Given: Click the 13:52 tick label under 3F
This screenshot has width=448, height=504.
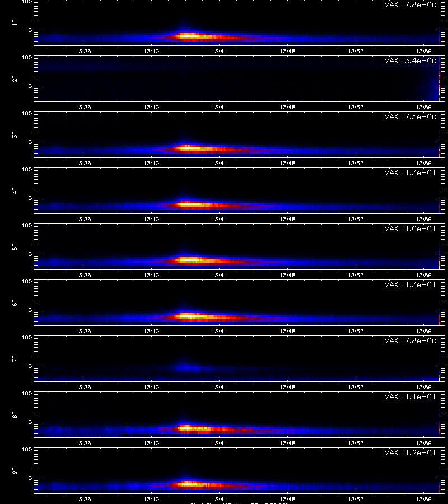Looking at the screenshot, I should coord(356,163).
